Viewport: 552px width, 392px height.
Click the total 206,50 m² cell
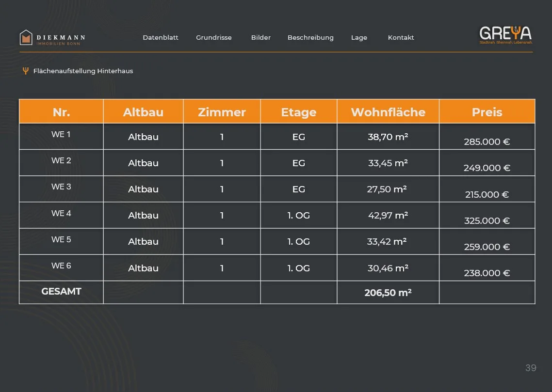388,293
